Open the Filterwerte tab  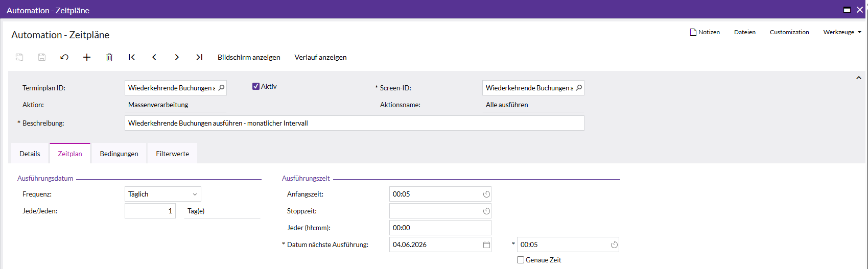tap(173, 154)
